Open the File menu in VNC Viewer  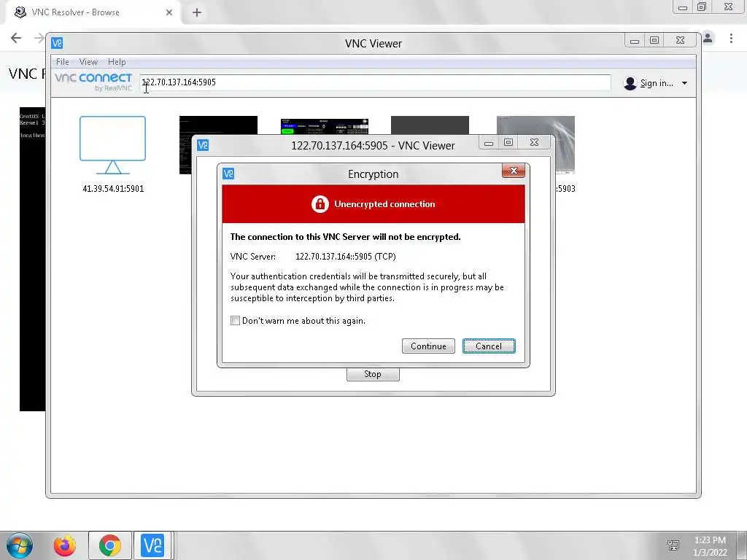click(x=63, y=62)
